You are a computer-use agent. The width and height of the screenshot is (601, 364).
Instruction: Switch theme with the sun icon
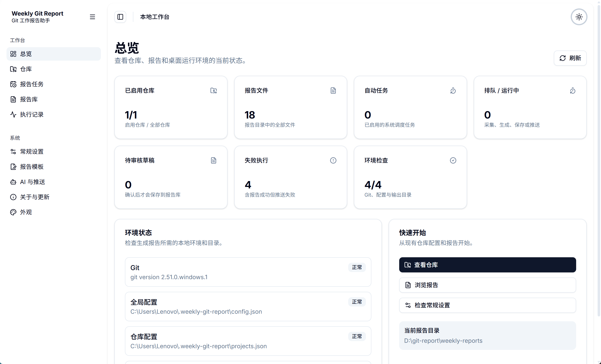tap(579, 17)
